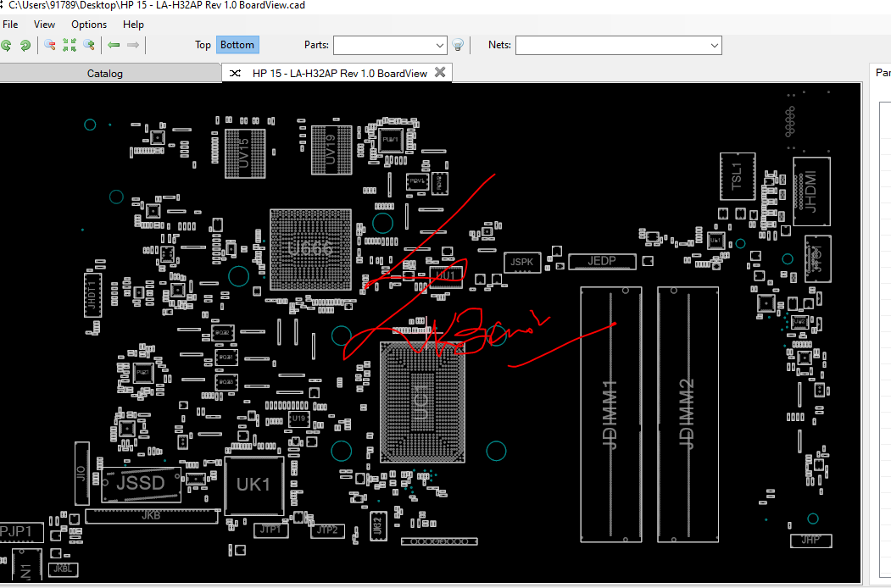Viewport: 891px width, 588px height.
Task: Click the fit-to-window arrows icon
Action: (x=70, y=45)
